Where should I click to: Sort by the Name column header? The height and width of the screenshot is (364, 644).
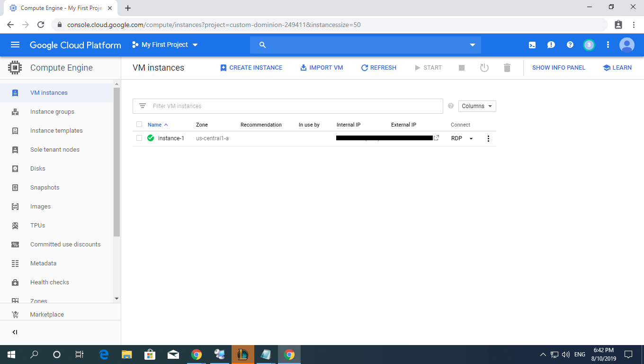(158, 125)
